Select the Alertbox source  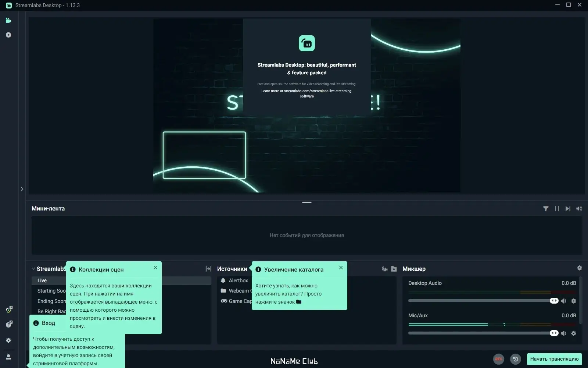pos(238,280)
